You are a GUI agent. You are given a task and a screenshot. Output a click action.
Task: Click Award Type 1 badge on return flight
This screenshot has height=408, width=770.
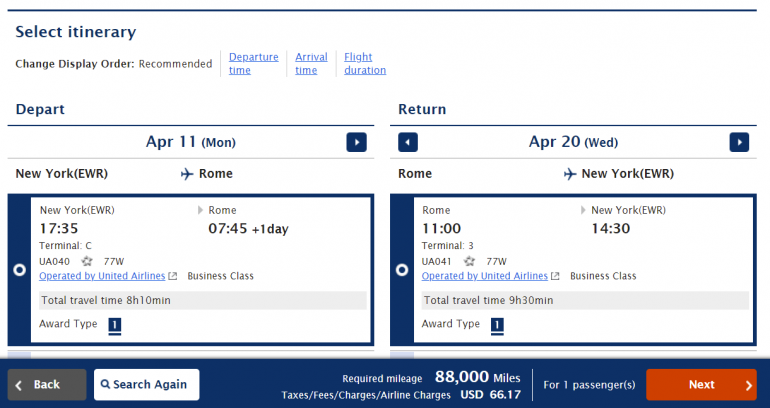pyautogui.click(x=498, y=325)
